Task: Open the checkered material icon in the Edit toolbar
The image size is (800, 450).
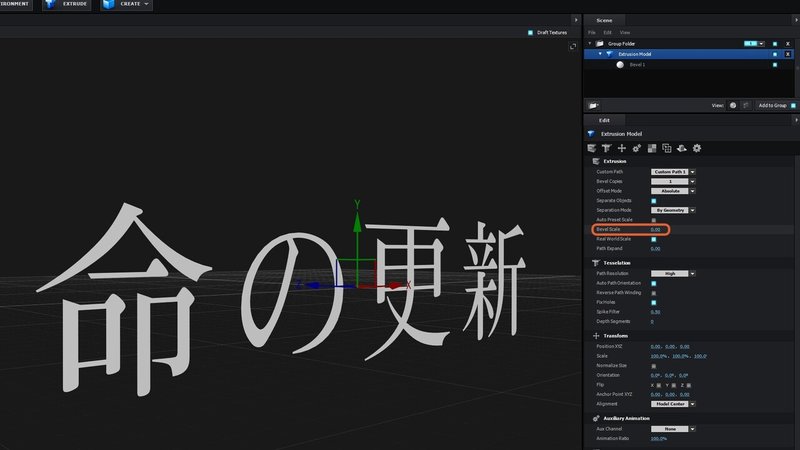Action: pos(652,148)
